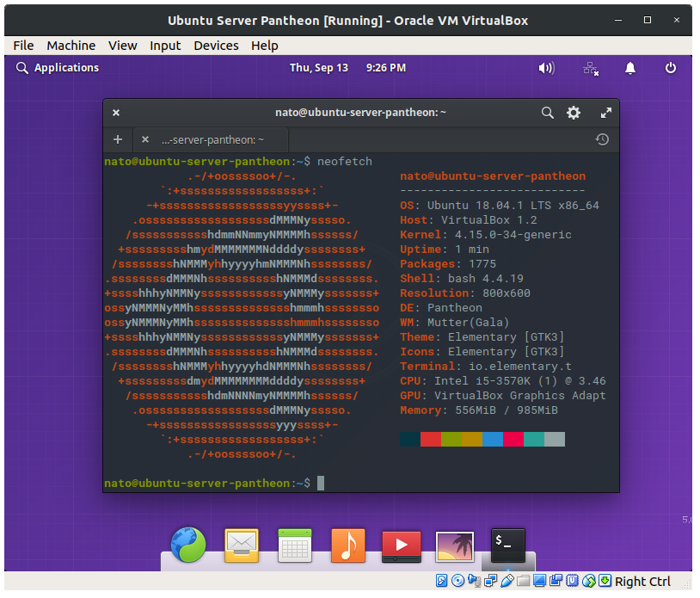Close the terminal window with X button
The height and width of the screenshot is (598, 700).
[116, 113]
